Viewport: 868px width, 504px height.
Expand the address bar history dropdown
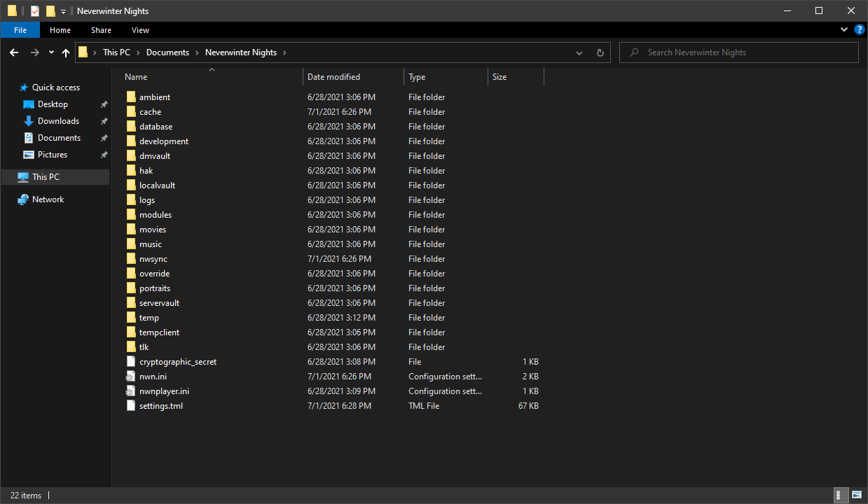point(579,52)
